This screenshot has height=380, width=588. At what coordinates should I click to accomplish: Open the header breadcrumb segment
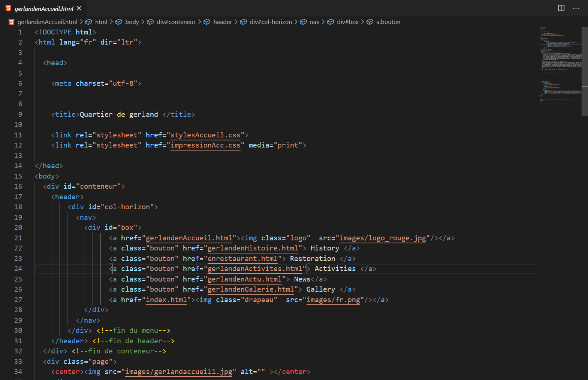[x=223, y=22]
